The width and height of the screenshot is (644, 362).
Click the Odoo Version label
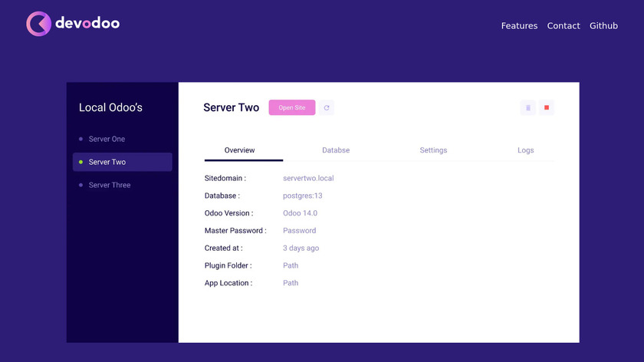pos(228,213)
